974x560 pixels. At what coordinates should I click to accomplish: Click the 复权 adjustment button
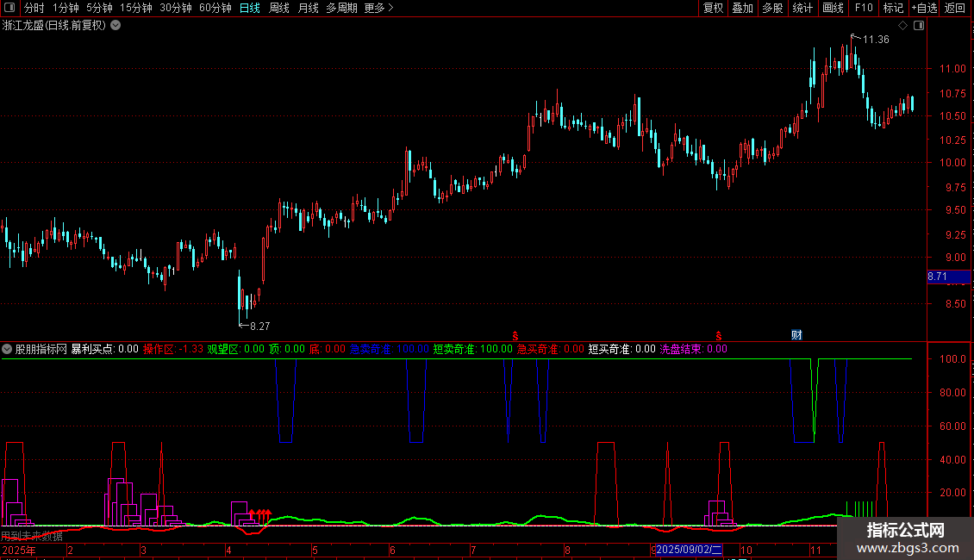pos(713,8)
